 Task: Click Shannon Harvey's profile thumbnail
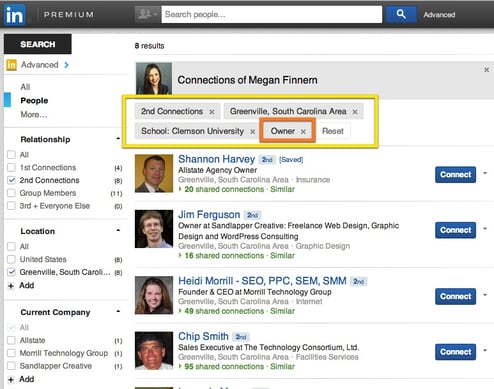154,173
